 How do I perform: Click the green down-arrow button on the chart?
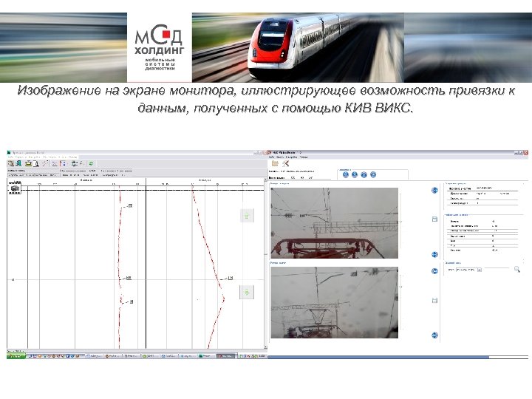(x=247, y=292)
